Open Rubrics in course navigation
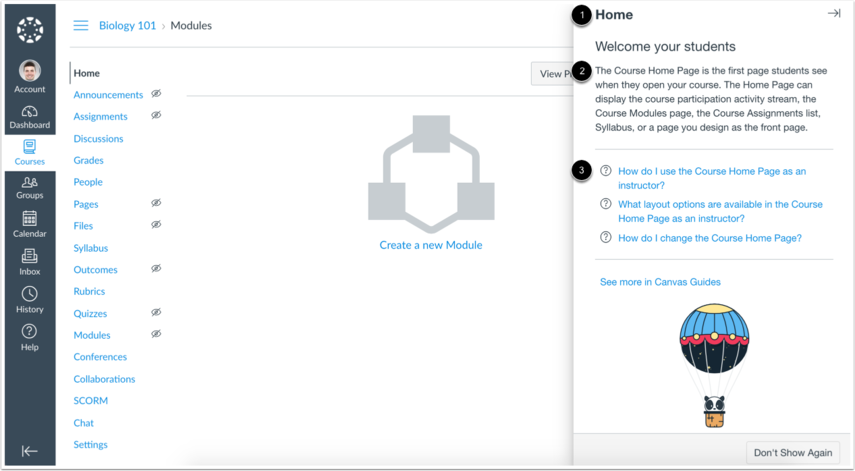 (89, 291)
